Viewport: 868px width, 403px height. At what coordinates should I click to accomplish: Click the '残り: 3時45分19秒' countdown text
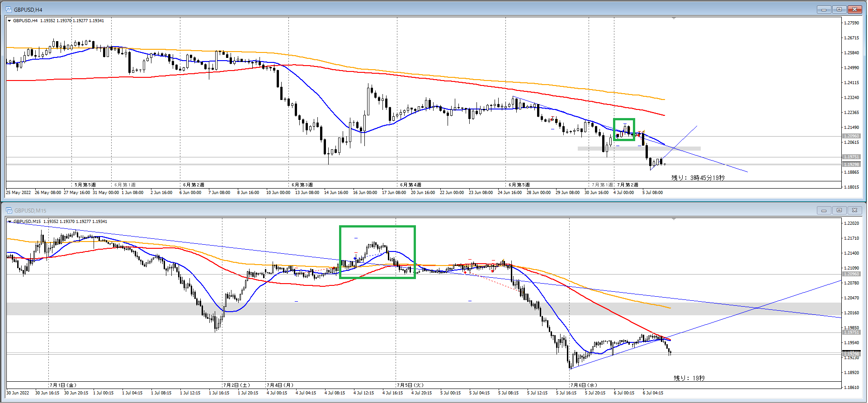point(698,178)
